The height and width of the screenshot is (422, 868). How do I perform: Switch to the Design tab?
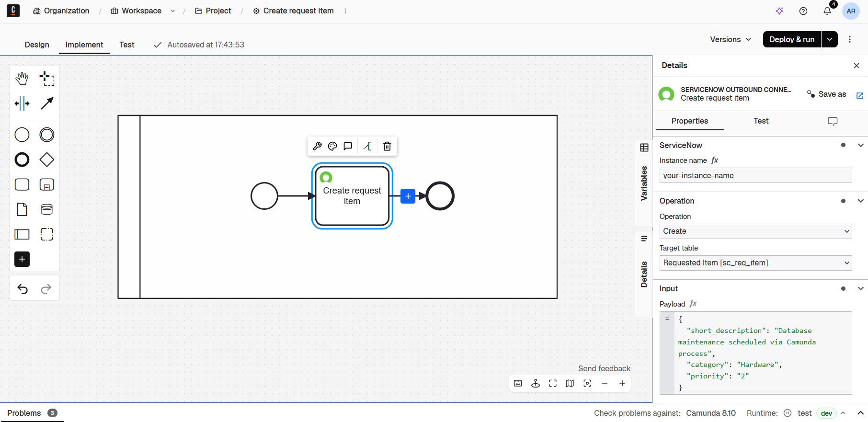pos(37,45)
